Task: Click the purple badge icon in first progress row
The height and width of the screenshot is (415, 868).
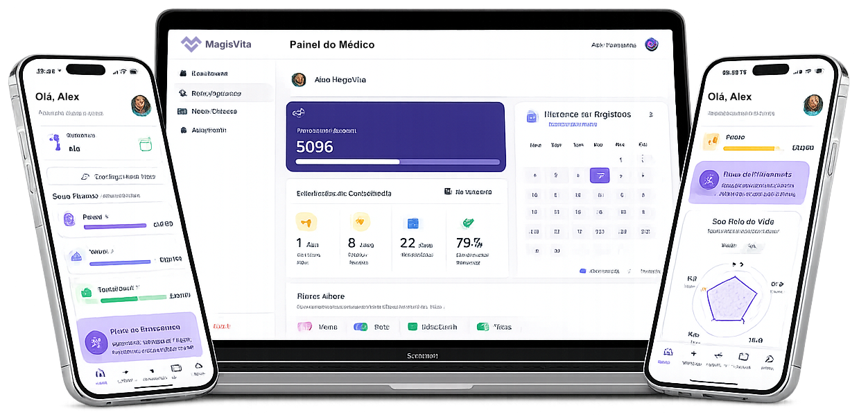Action: [x=69, y=220]
